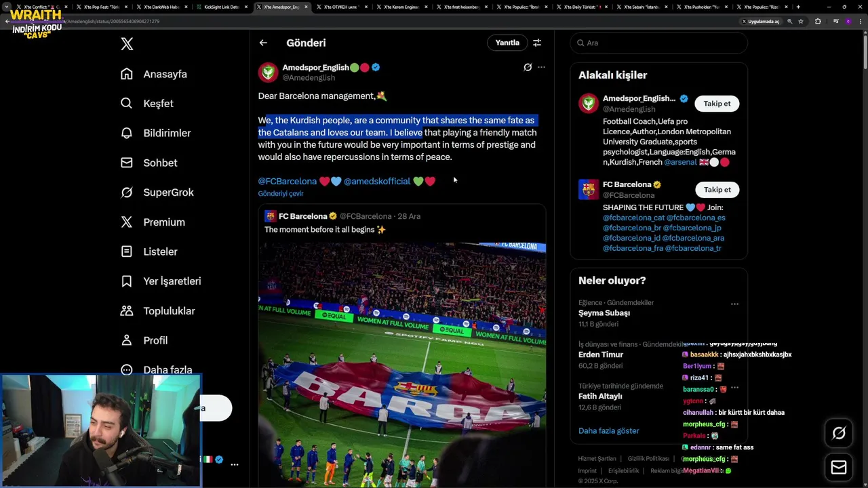Open the Şeyma Subaşı trending topic
The height and width of the screenshot is (488, 868).
click(x=604, y=313)
